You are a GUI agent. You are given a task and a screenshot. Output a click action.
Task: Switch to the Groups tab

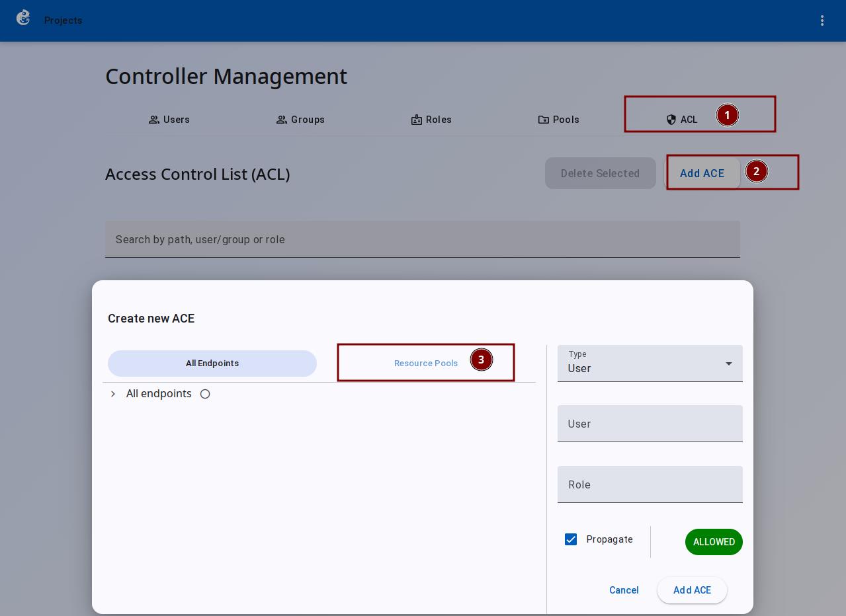pos(300,120)
